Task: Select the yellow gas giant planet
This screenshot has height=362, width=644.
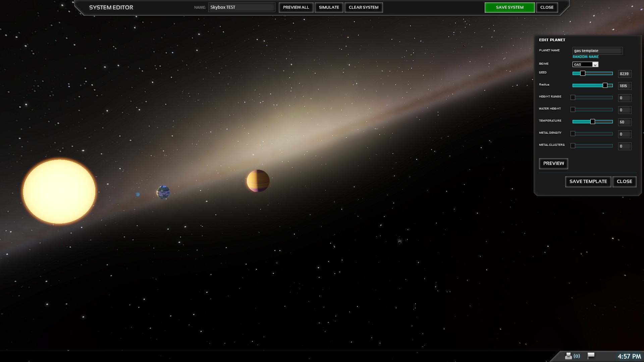Action: pyautogui.click(x=258, y=181)
